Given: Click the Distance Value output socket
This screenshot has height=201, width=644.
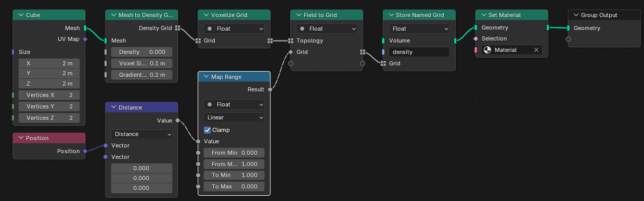Looking at the screenshot, I should coord(178,120).
